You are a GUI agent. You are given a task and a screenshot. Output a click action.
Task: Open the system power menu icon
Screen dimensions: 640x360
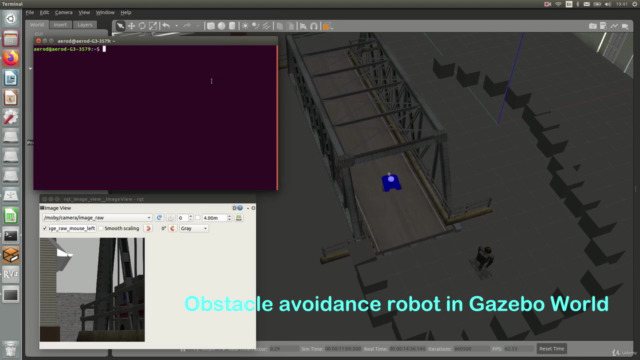click(x=635, y=4)
